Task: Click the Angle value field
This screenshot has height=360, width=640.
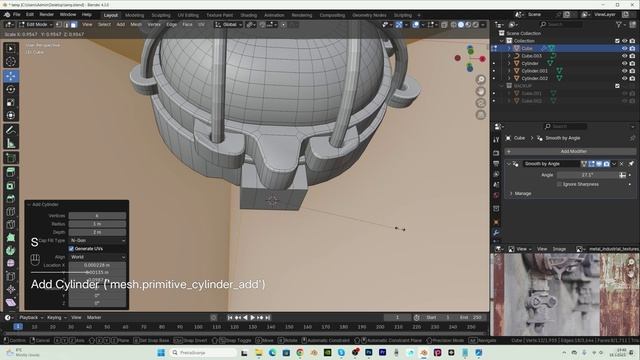Action: coord(587,175)
